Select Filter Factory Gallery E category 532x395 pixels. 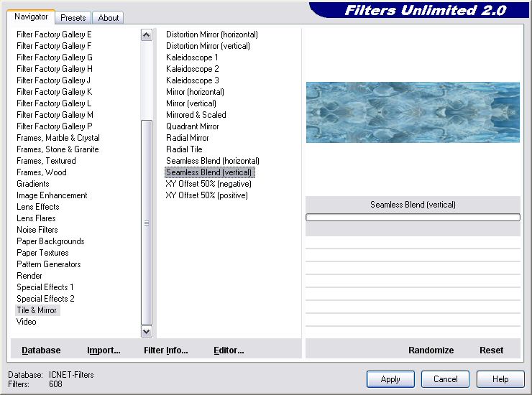[54, 34]
